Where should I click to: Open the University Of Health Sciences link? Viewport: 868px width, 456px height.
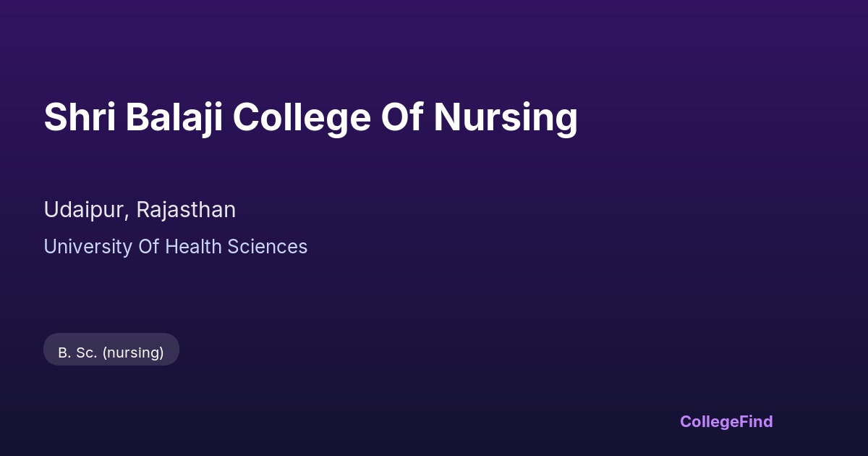pos(175,247)
